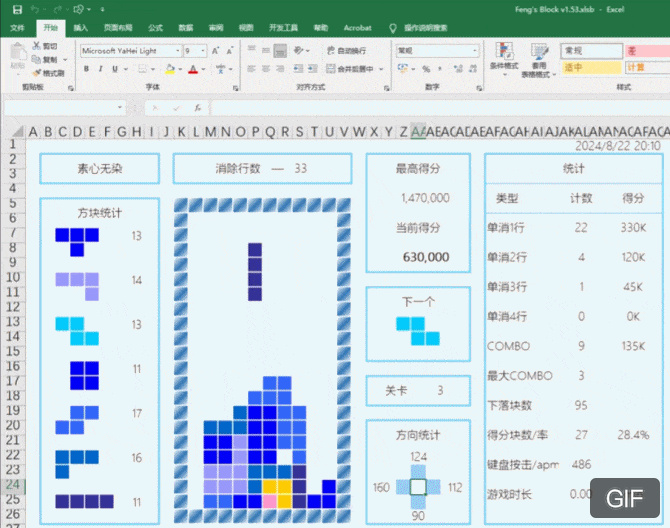Image resolution: width=670 pixels, height=528 pixels.
Task: Switch to the Acrobat tab
Action: (358, 28)
